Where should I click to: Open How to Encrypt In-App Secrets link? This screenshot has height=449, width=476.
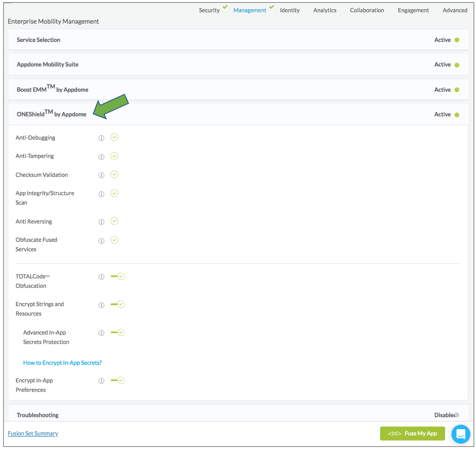click(x=62, y=363)
